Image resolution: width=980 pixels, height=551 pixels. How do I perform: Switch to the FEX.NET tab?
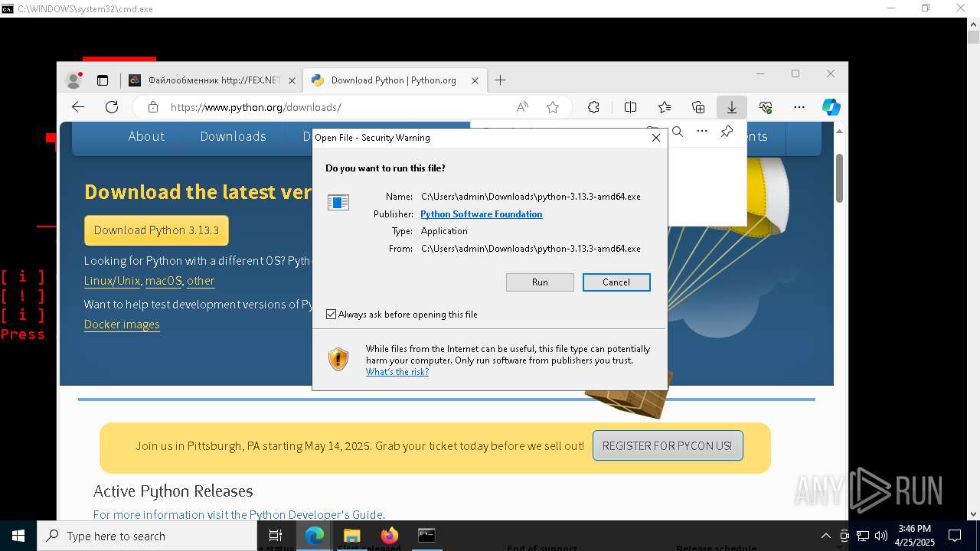coord(212,80)
